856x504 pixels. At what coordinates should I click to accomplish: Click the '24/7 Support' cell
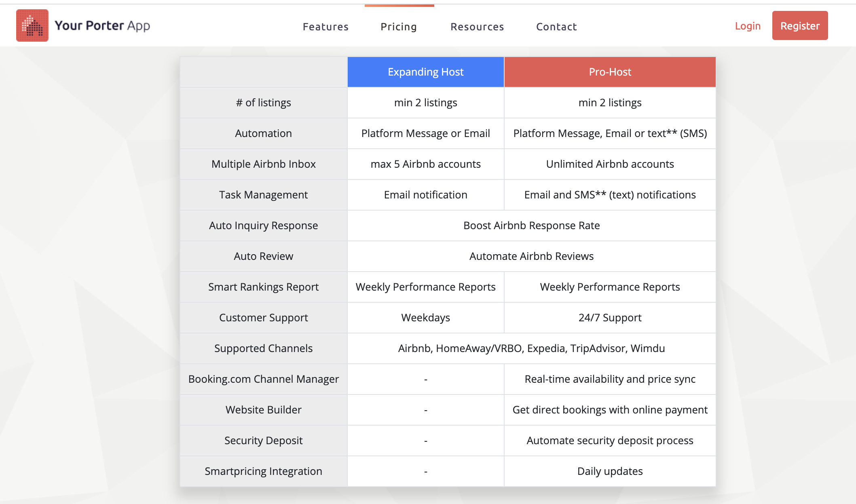[610, 318]
